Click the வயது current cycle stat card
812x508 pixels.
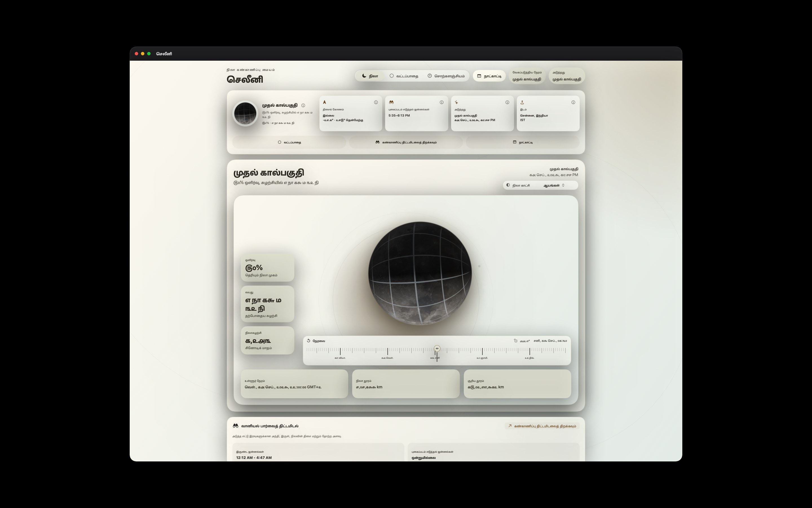[267, 304]
